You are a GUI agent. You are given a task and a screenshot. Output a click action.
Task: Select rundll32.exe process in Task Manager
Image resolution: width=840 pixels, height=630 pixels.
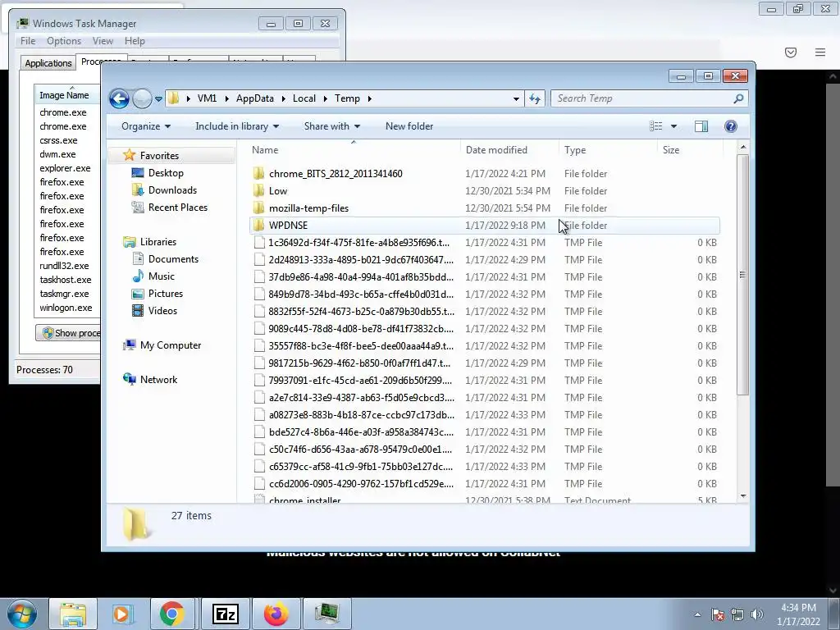[64, 266]
